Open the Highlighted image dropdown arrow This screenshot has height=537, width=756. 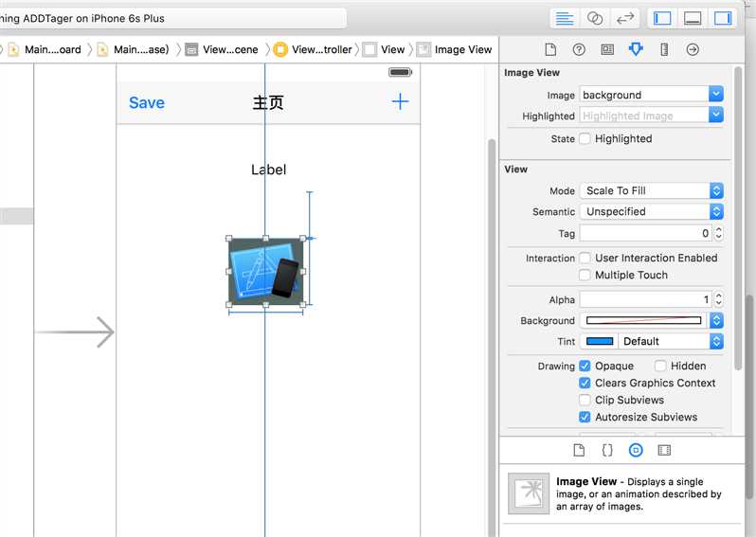(716, 116)
